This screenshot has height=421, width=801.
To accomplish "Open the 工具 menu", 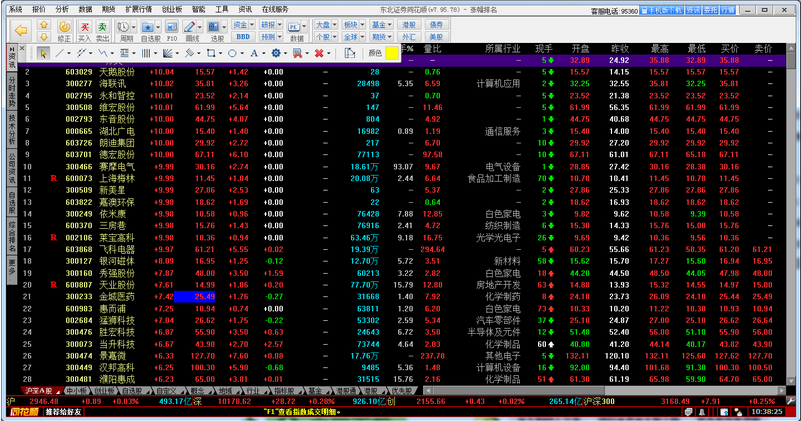I will pos(222,9).
